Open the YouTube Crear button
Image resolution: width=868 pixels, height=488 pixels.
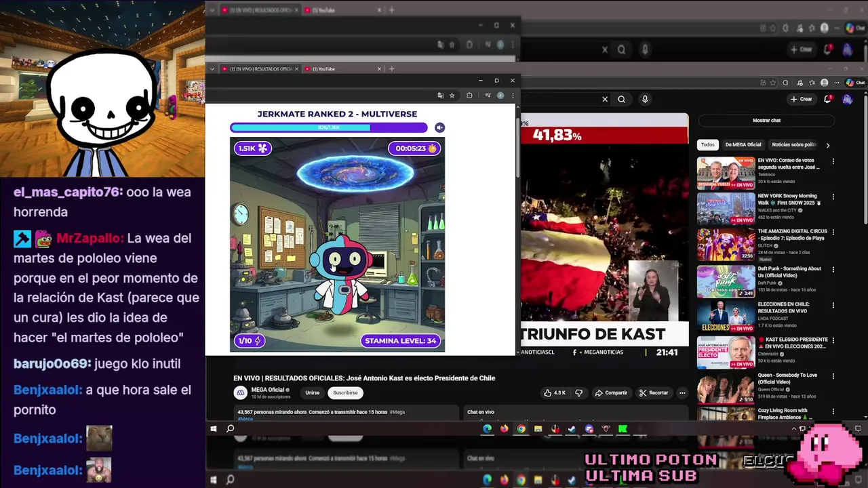click(801, 99)
